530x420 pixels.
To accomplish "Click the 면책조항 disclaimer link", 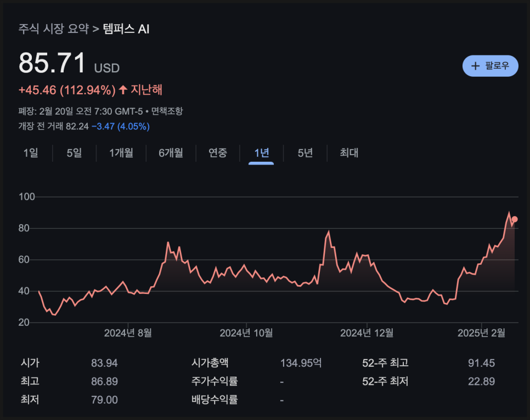I will (x=167, y=111).
